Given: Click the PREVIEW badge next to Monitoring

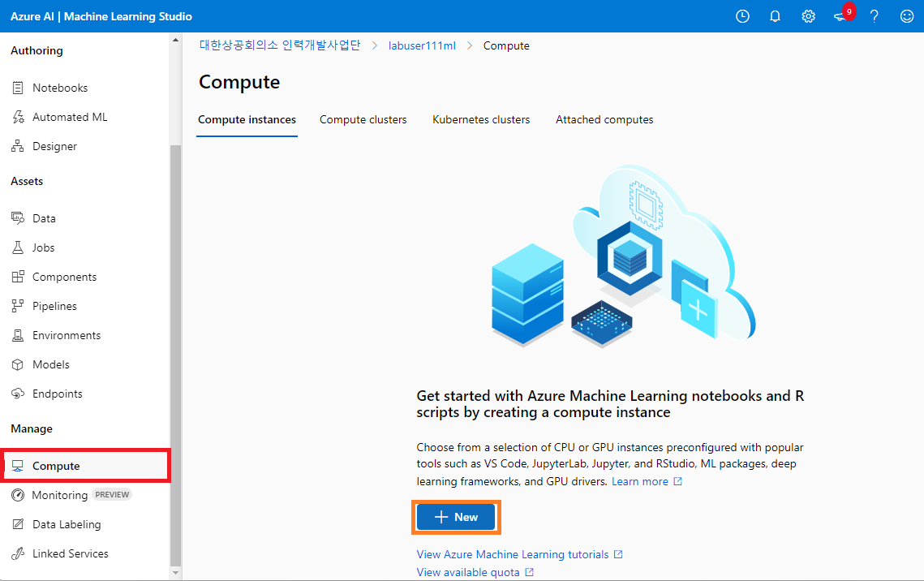Looking at the screenshot, I should click(112, 494).
